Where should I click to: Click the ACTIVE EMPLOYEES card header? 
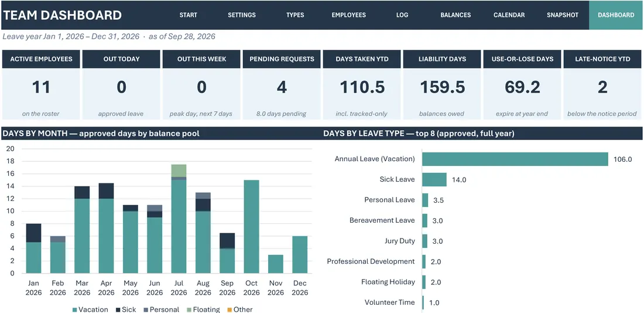[41, 59]
